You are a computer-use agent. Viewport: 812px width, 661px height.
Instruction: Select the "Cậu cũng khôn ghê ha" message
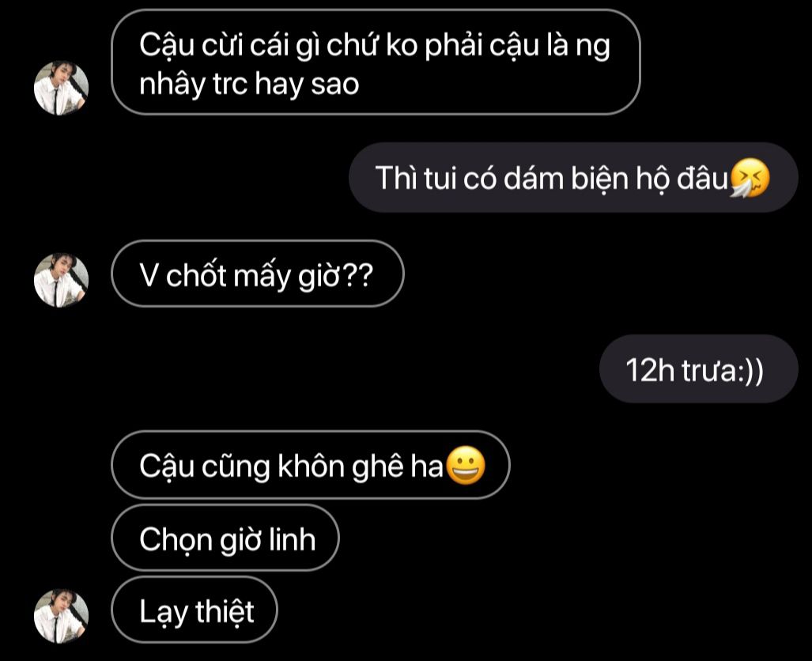click(x=311, y=465)
